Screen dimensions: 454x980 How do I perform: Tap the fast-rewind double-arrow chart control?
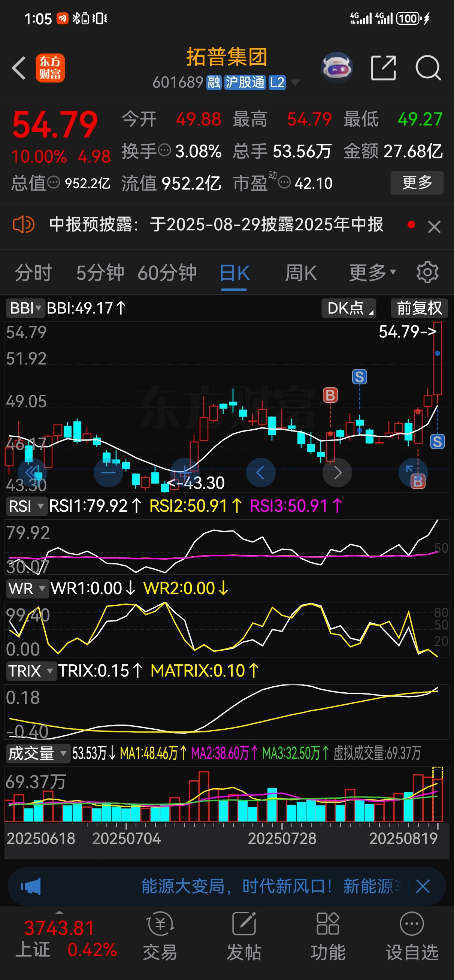(x=32, y=472)
